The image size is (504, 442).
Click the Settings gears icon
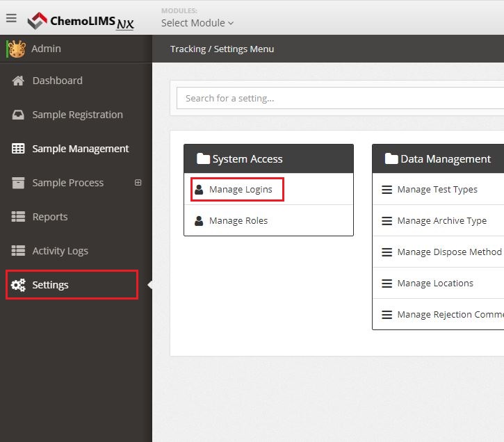(x=19, y=285)
